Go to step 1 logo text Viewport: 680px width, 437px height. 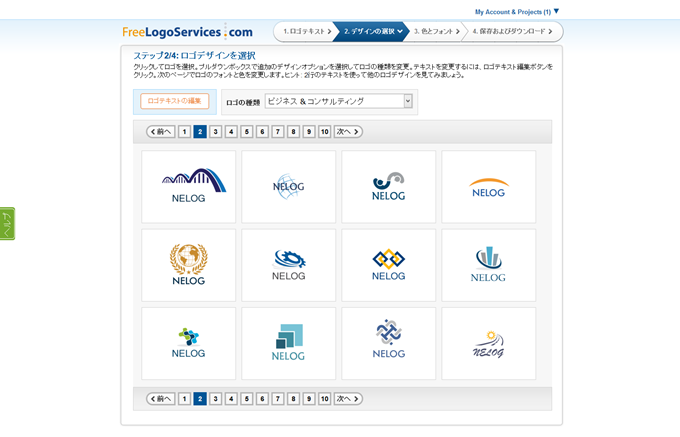[306, 31]
